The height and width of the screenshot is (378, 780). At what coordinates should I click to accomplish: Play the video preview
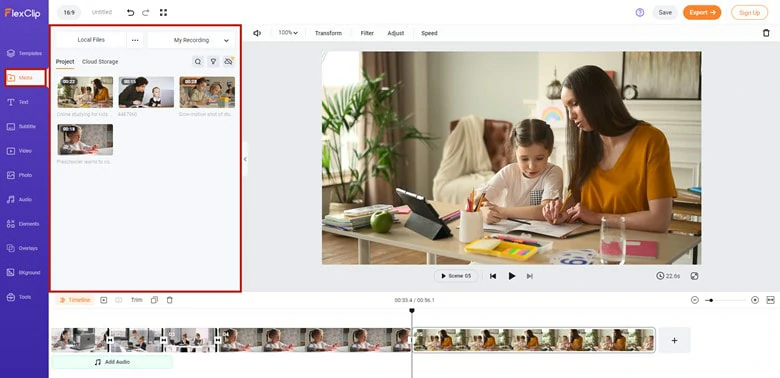pos(511,276)
